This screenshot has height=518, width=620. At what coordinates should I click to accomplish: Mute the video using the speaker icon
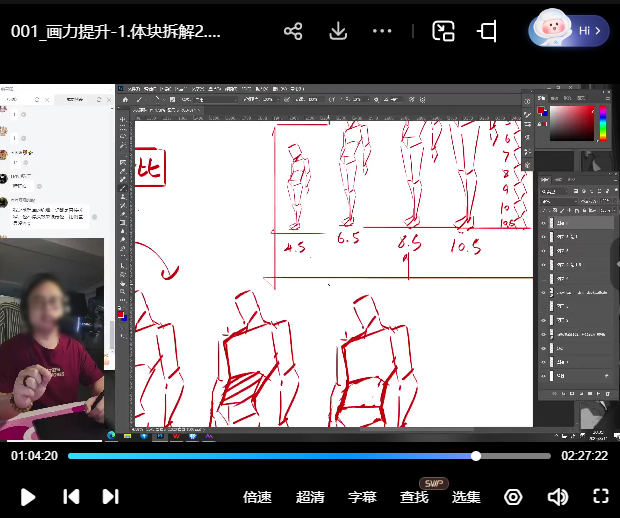[x=557, y=497]
